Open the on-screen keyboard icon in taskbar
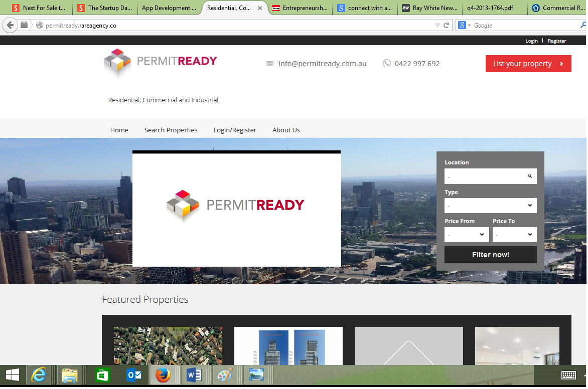Screen dimensions: 588x389 point(568,375)
